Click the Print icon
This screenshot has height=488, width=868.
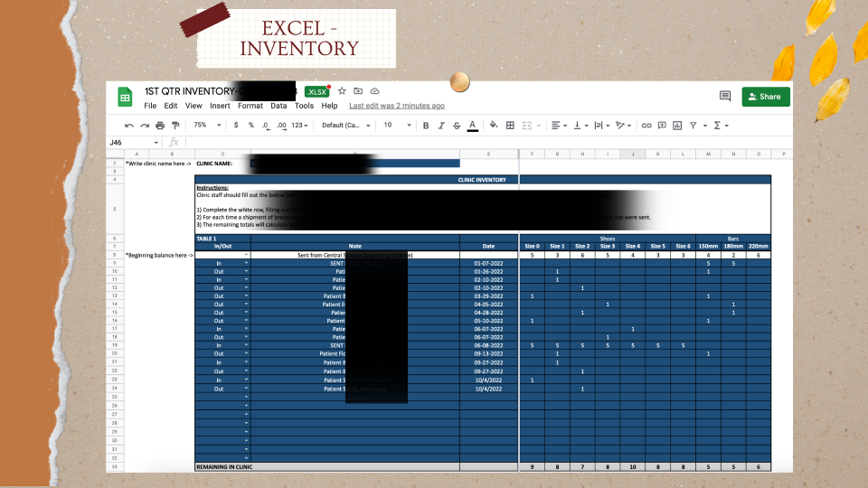(x=160, y=126)
